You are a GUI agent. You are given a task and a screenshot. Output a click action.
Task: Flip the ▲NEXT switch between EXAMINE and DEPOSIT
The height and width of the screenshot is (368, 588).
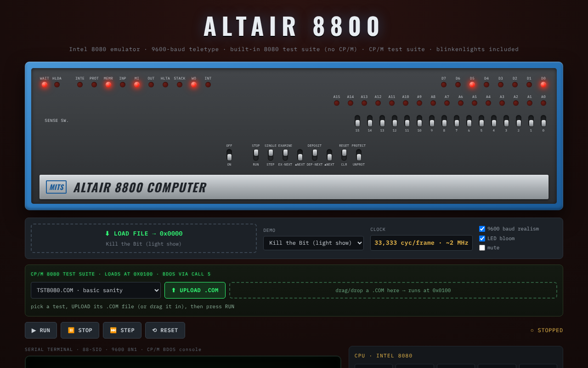pos(300,155)
